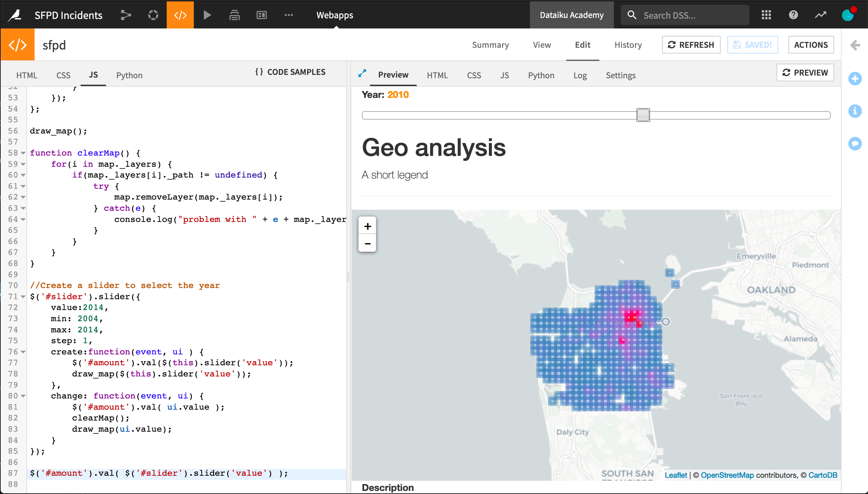The width and height of the screenshot is (868, 494).
Task: Open the Lab circular icon in navigation
Action: coord(153,15)
